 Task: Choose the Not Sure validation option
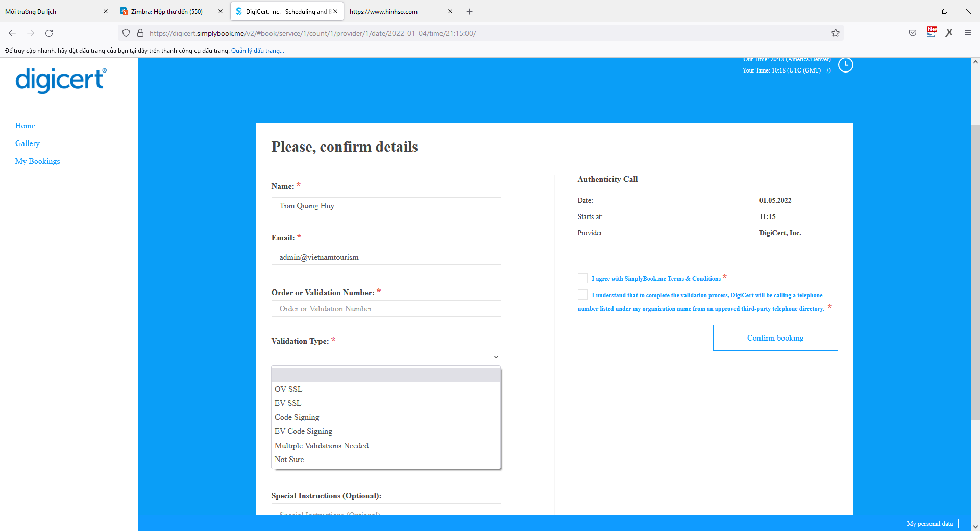[x=289, y=460]
